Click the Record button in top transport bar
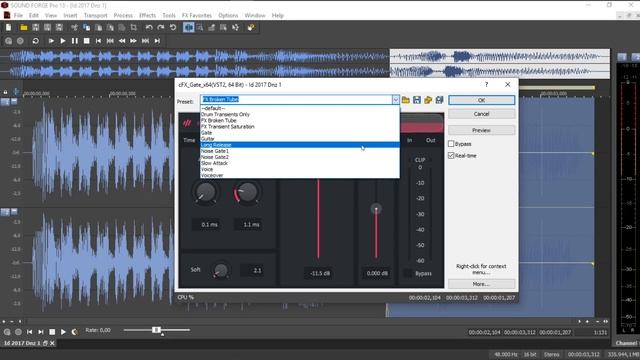The image size is (640, 360). point(20,41)
